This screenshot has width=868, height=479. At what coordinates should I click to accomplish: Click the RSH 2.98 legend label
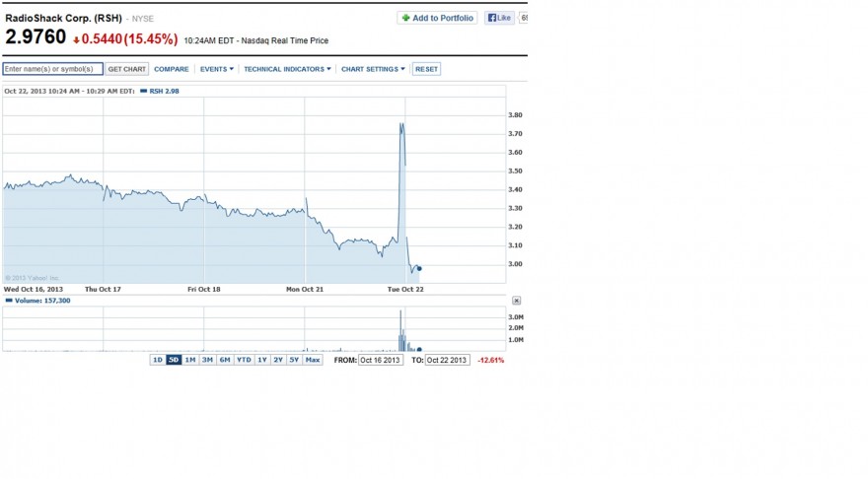164,92
